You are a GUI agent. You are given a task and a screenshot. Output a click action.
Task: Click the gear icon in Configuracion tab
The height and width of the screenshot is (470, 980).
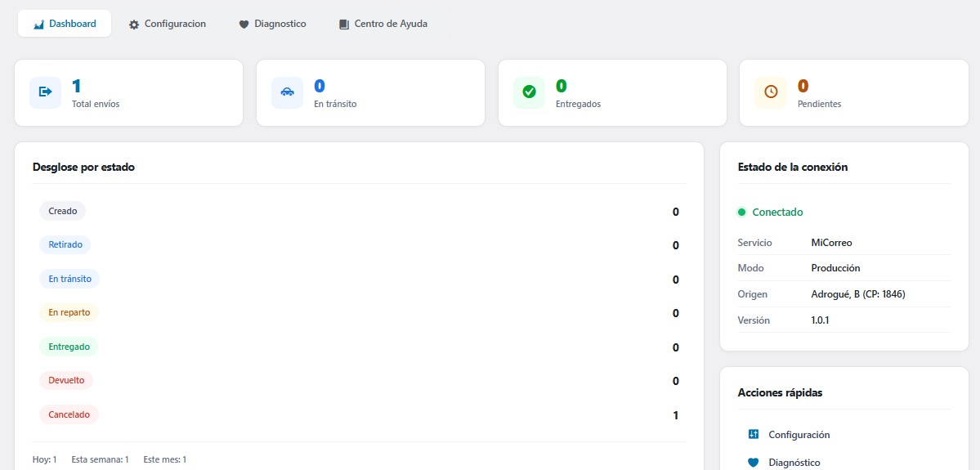[x=134, y=25]
